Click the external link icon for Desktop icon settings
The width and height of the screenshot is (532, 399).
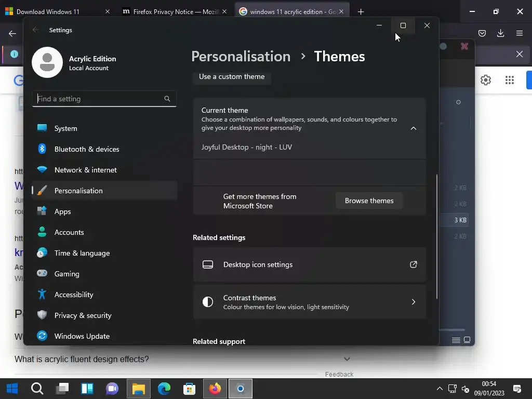click(x=413, y=264)
